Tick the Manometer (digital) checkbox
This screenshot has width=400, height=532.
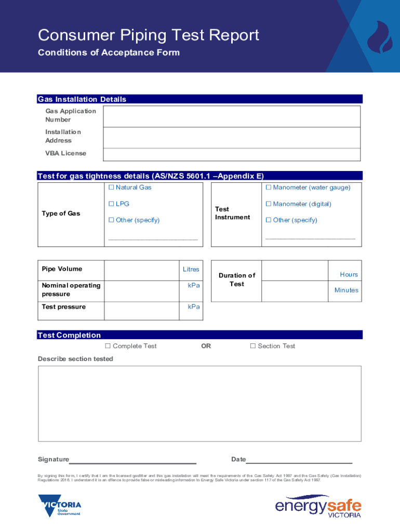tap(269, 204)
